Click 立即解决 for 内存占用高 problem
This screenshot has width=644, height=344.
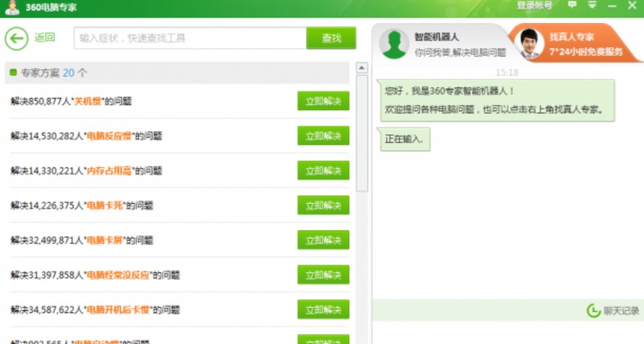coord(323,170)
